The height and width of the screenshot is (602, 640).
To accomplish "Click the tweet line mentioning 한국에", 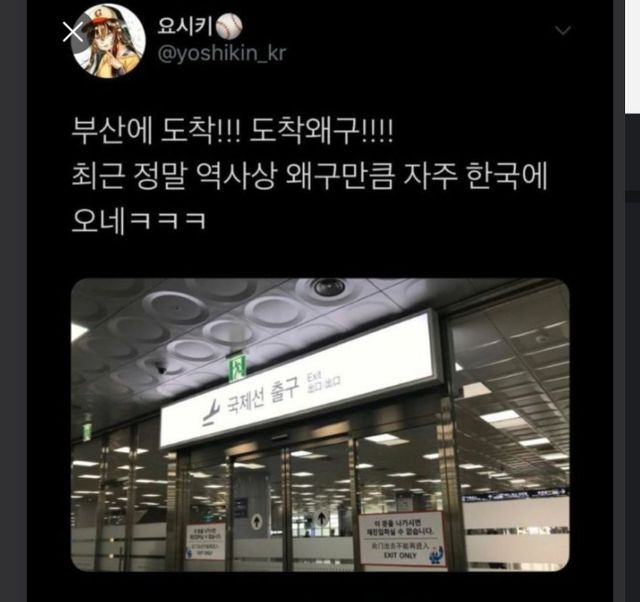I will tap(309, 176).
